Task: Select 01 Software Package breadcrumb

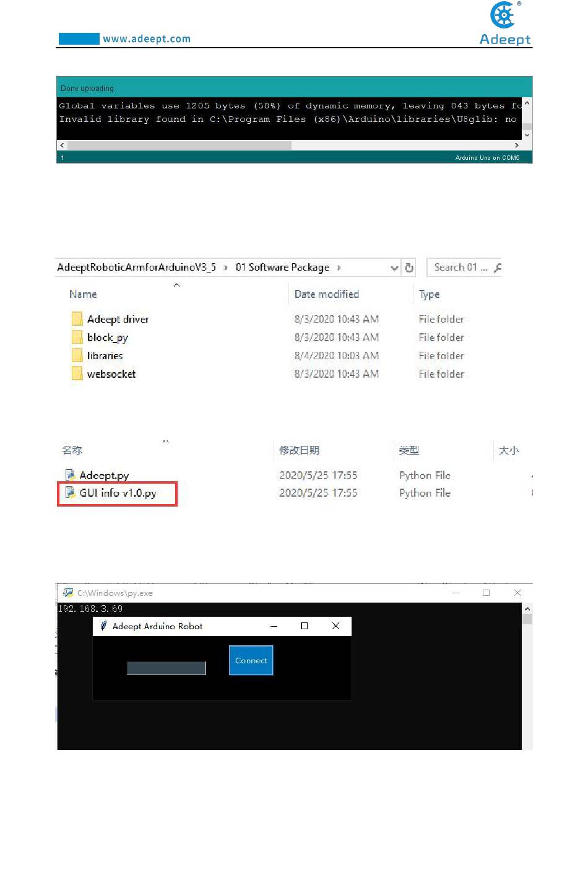Action: pyautogui.click(x=282, y=268)
